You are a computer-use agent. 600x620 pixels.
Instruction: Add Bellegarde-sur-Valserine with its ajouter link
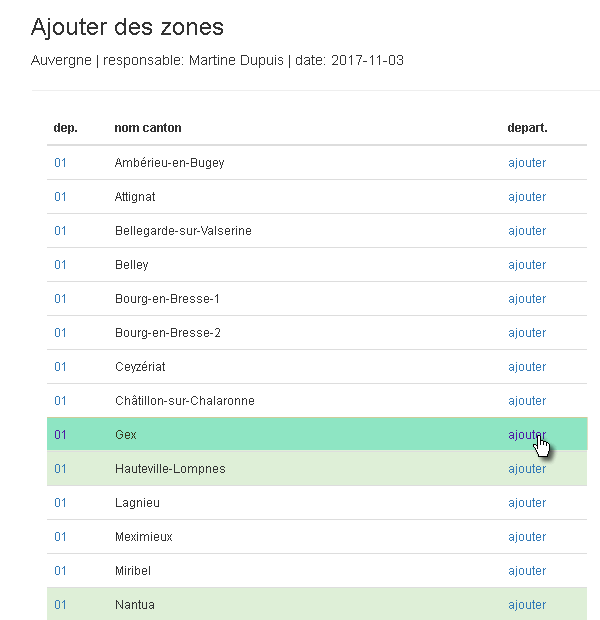coord(527,231)
